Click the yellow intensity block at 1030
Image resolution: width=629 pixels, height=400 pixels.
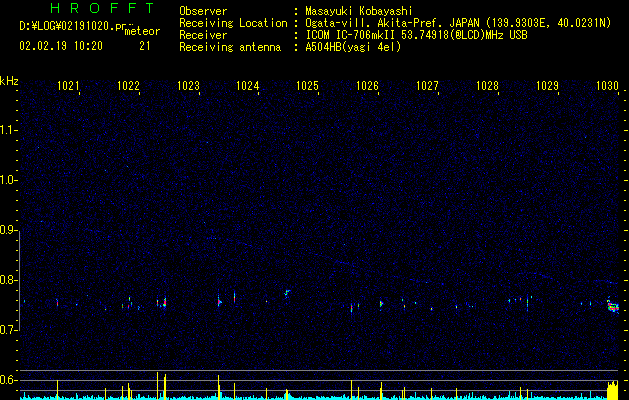(x=613, y=390)
